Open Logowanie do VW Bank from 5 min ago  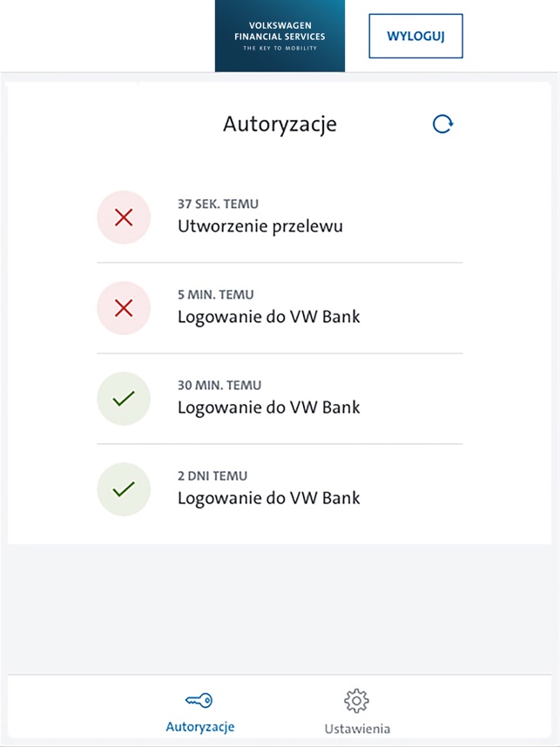coord(268,317)
